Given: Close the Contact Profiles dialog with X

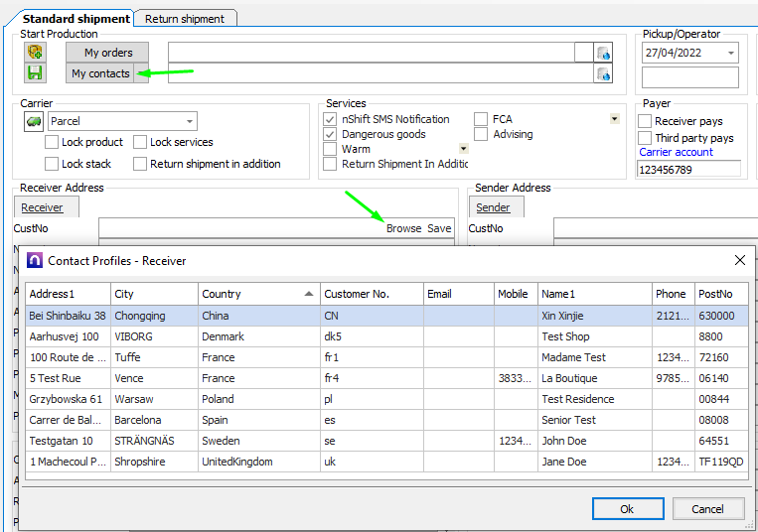Looking at the screenshot, I should [739, 260].
